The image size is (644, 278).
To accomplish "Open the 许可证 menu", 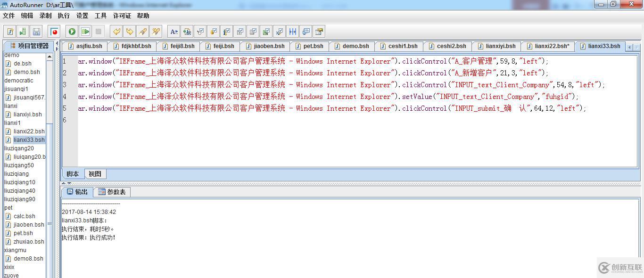I will [x=122, y=16].
